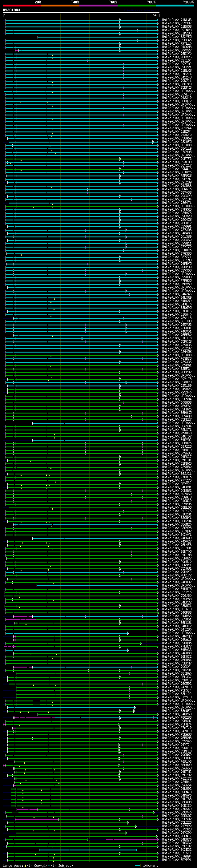Viewport: 197px width, 868px height.
Task: Select the UniRef100_B5DFX3 label
Action: [176, 88]
